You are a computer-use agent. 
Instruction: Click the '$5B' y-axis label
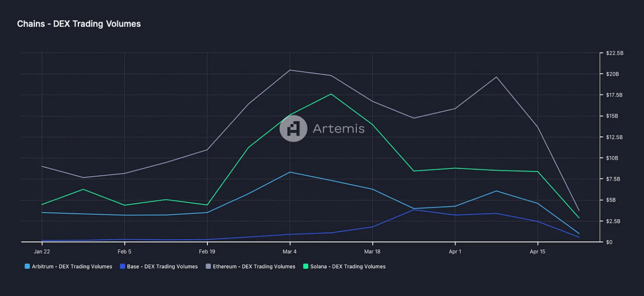(x=611, y=200)
